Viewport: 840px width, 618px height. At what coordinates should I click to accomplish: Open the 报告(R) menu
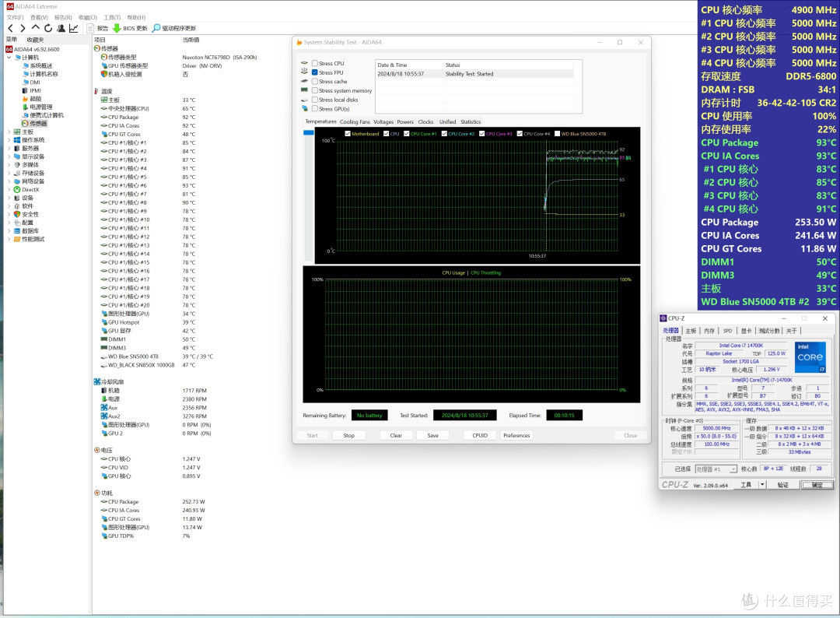point(63,18)
